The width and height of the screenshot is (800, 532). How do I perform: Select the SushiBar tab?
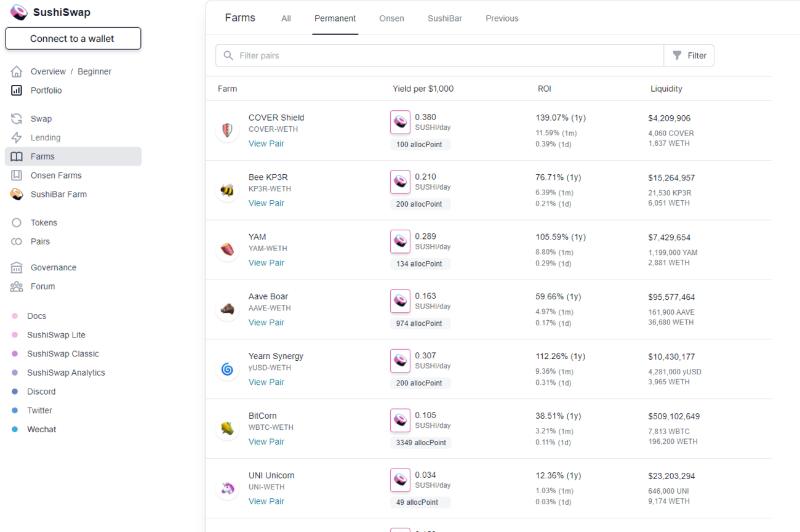[445, 19]
